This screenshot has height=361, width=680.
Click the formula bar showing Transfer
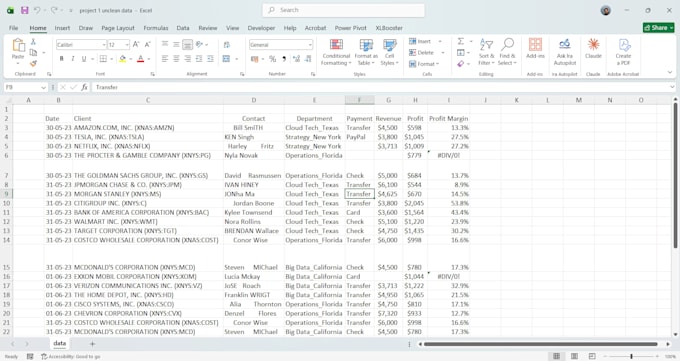tap(383, 87)
